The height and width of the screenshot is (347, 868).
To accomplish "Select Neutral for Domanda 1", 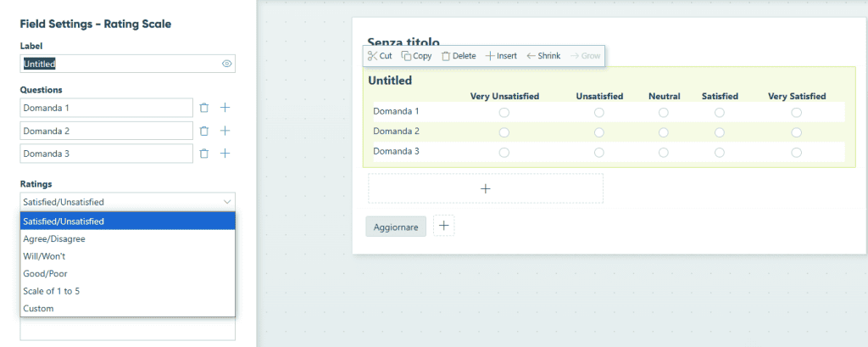I will (x=664, y=113).
